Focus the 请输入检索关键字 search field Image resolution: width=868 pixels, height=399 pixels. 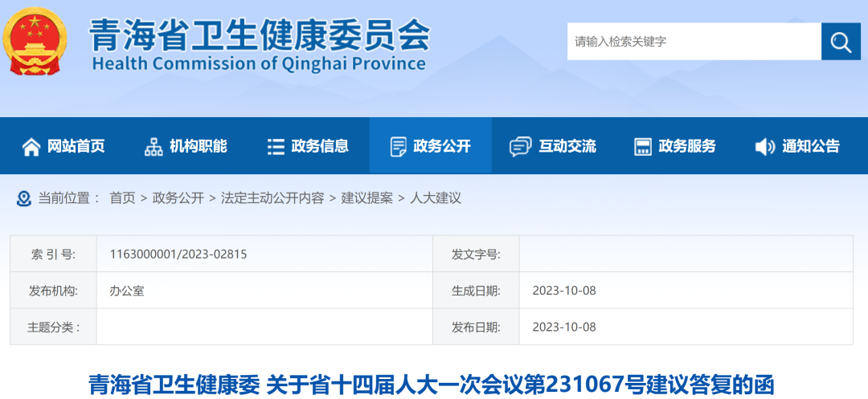(694, 42)
